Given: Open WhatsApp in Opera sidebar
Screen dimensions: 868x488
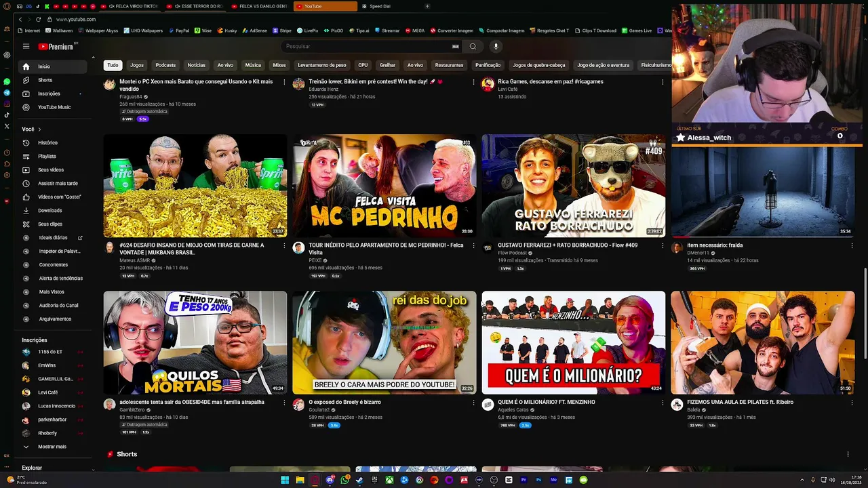Looking at the screenshot, I should (7, 81).
